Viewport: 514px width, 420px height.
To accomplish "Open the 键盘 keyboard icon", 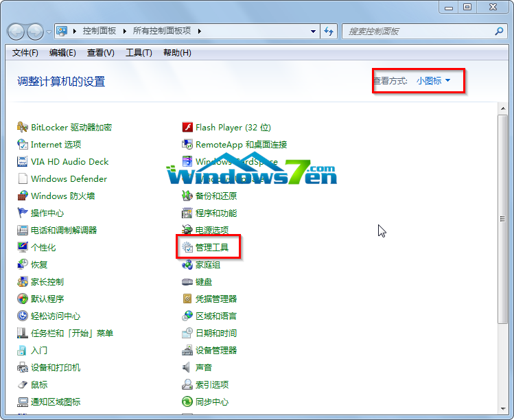I will coord(187,281).
